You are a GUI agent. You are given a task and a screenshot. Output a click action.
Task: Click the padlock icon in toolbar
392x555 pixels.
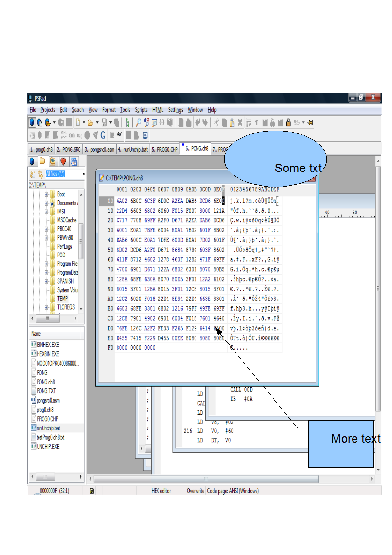pos(288,123)
